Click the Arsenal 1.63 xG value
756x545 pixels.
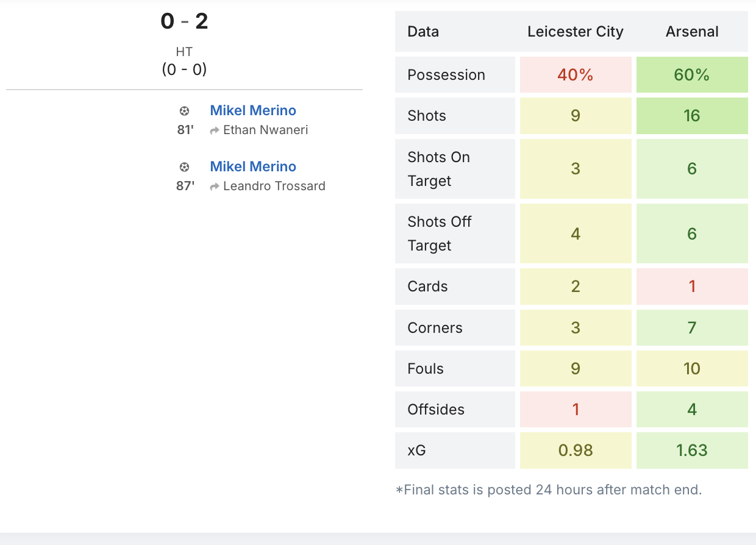pos(692,451)
